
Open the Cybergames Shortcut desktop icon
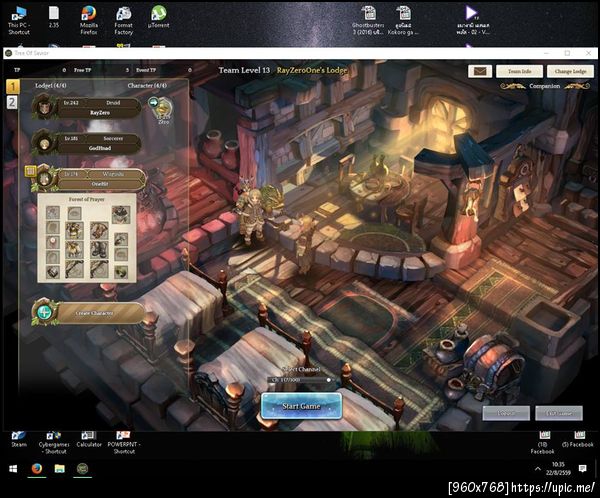point(54,443)
